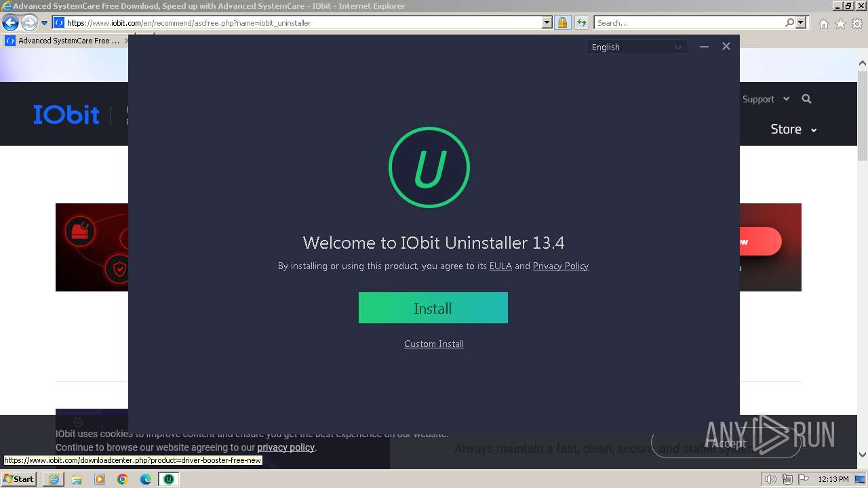Close the Advanced SystemCare Free tab
Screen dimensions: 868x488
tap(125, 41)
